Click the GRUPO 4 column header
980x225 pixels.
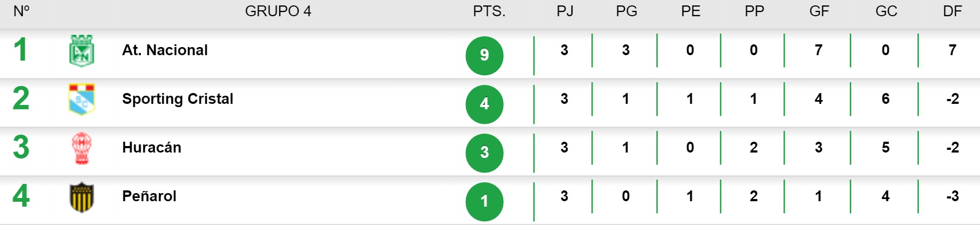click(278, 11)
